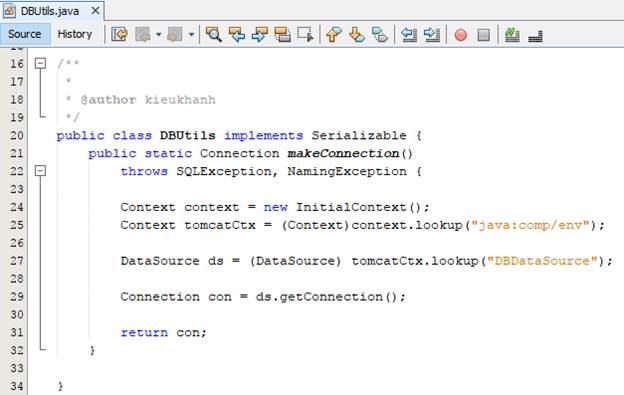The width and height of the screenshot is (624, 395).
Task: Click the string "DBDataSource"
Action: tap(542, 261)
